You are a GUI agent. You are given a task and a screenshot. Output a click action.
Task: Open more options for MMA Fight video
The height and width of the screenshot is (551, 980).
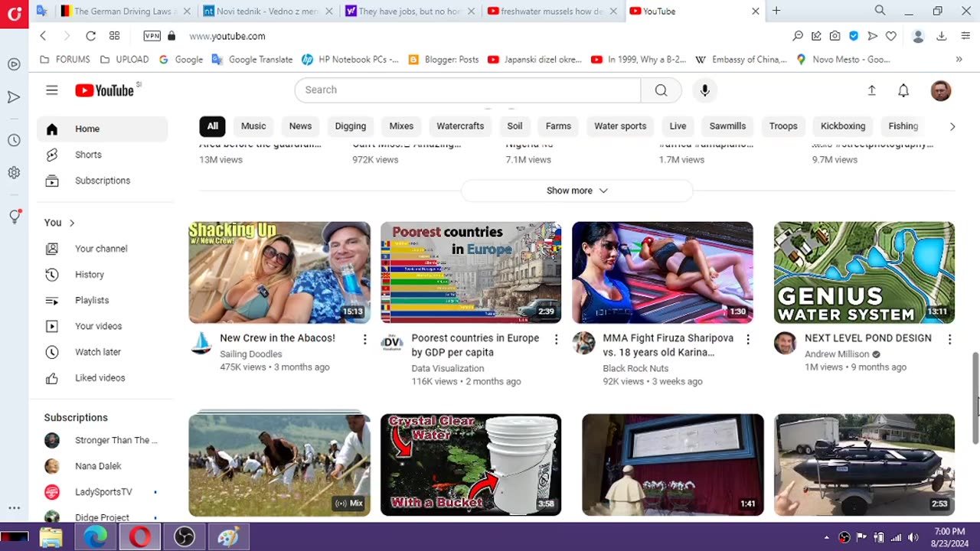[748, 339]
